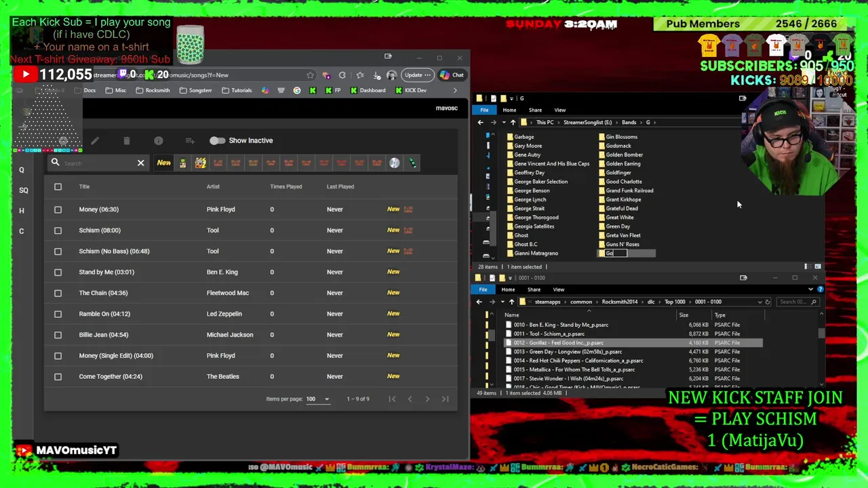Tick the select-all checkbox in table header
Image resolution: width=868 pixels, height=488 pixels.
[x=58, y=186]
